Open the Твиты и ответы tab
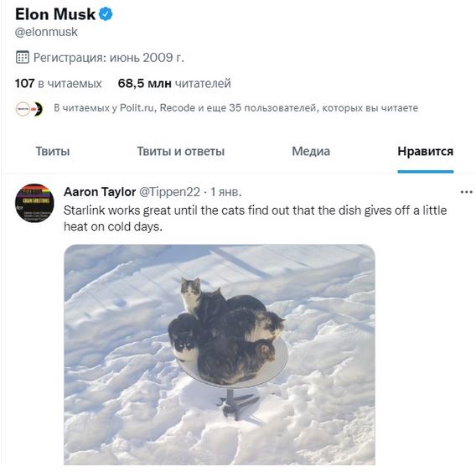This screenshot has height=472, width=476. pos(181,151)
